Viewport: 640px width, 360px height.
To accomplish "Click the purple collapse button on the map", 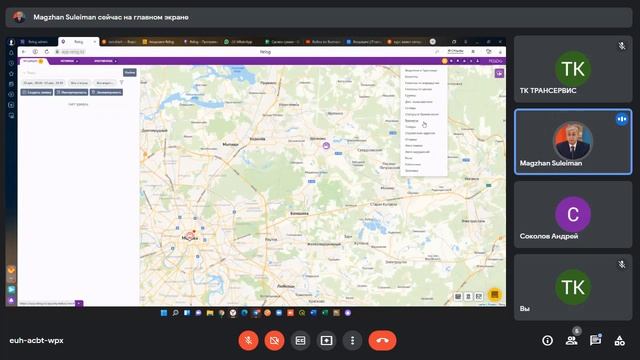I will pyautogui.click(x=499, y=73).
